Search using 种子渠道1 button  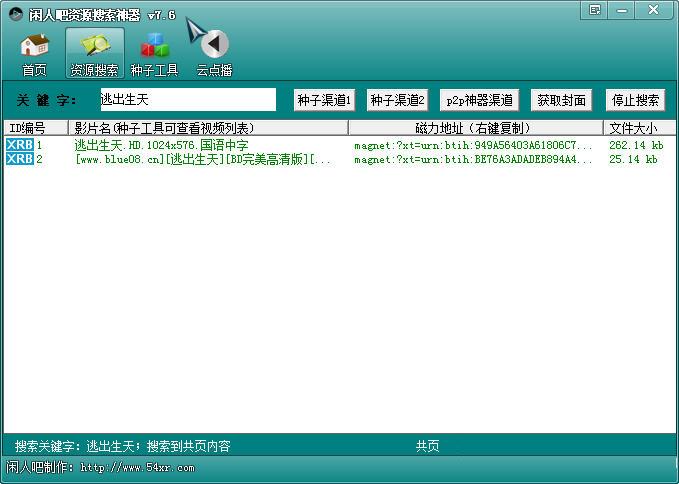pos(325,100)
